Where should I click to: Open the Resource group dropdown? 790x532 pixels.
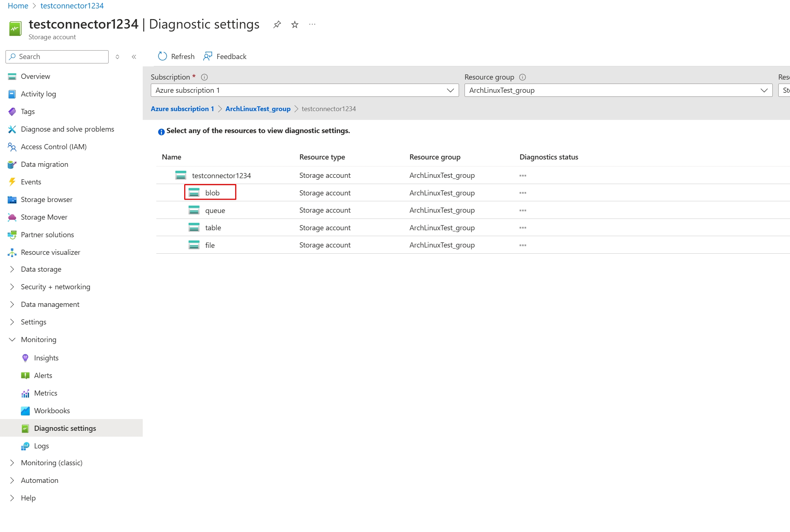(x=618, y=90)
